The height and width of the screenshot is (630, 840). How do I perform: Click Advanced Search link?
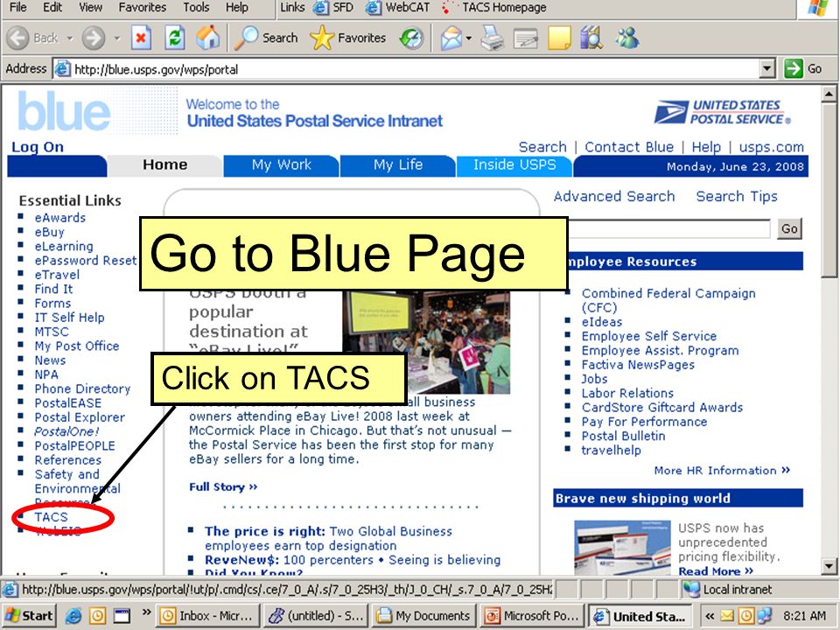point(614,197)
